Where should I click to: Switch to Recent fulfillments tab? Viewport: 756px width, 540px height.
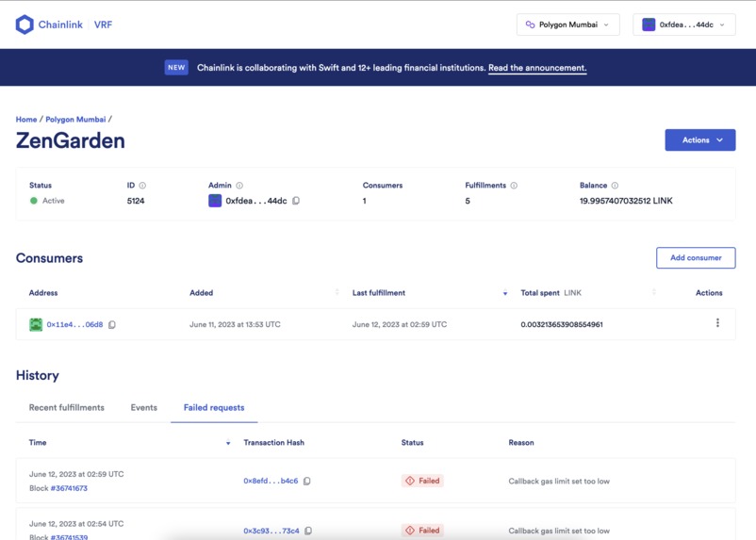point(67,407)
